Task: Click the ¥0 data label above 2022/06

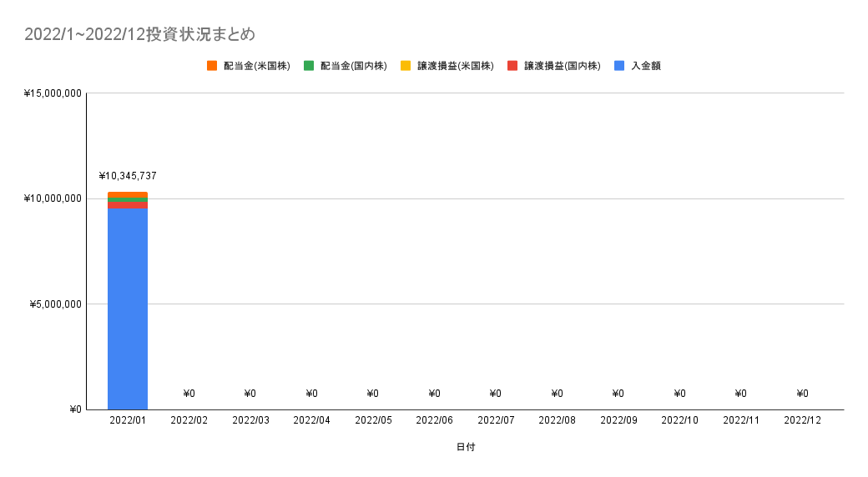Action: tap(435, 394)
